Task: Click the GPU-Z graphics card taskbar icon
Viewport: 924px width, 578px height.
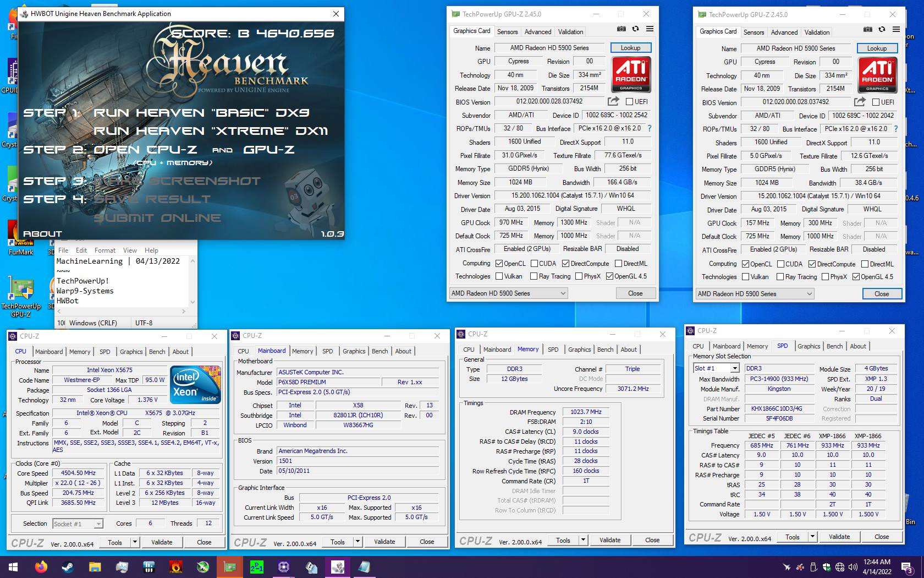Action: 230,566
